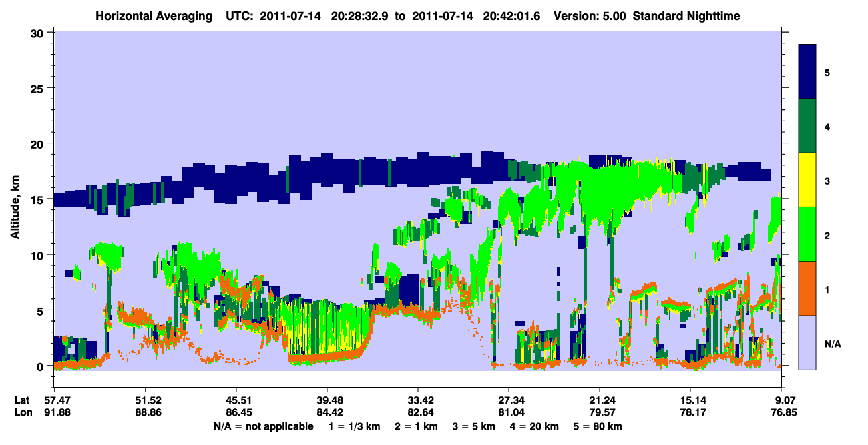Click the lavender N/A colorbar segment

pyautogui.click(x=807, y=342)
